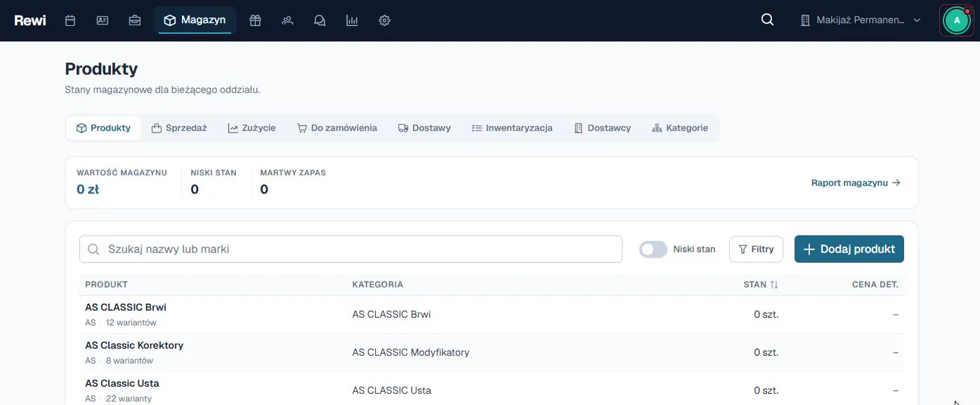Open the Do zamówienia tab
Screen dimensions: 980x405
click(337, 128)
